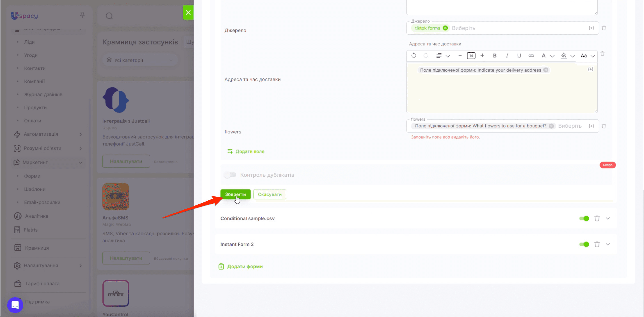Click the Bold formatting icon
Screen dimensions: 644x317
pos(494,56)
